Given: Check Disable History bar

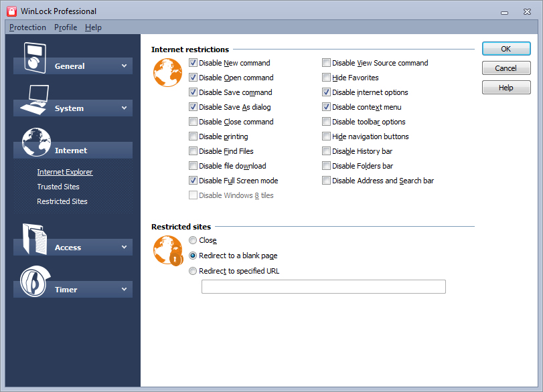Looking at the screenshot, I should (x=326, y=151).
